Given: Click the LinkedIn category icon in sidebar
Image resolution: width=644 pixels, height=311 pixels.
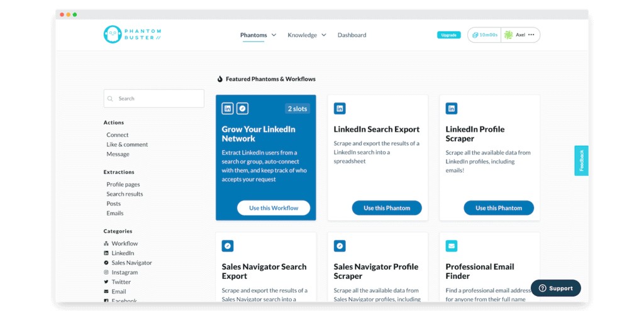Looking at the screenshot, I should coord(106,253).
